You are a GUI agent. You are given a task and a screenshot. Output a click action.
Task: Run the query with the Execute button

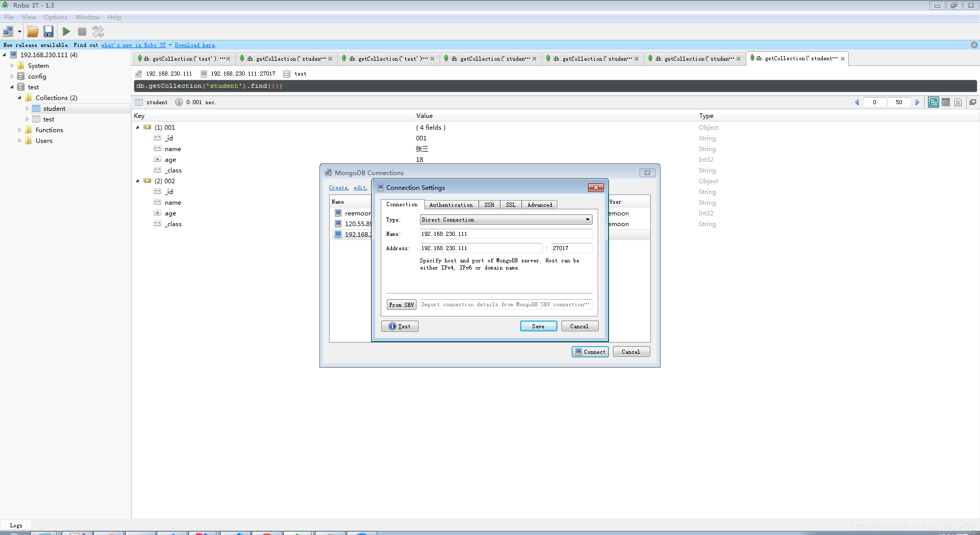(x=66, y=31)
